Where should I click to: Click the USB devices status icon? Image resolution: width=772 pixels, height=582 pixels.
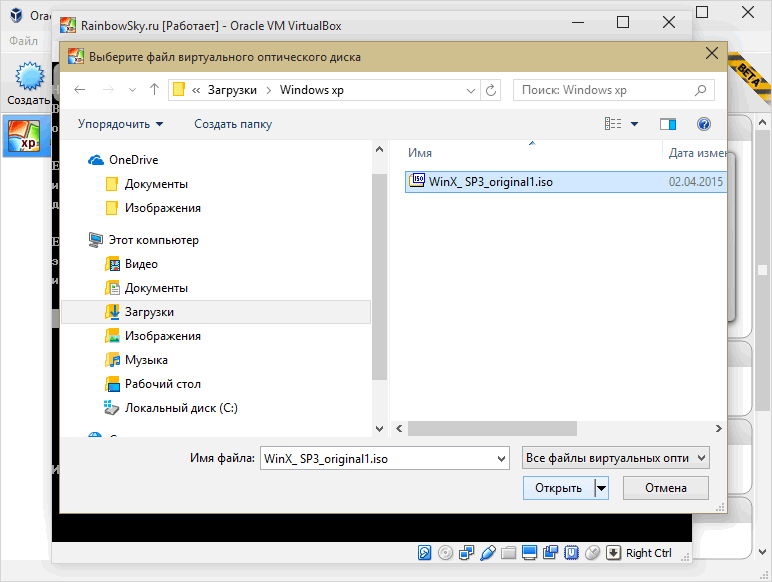487,553
